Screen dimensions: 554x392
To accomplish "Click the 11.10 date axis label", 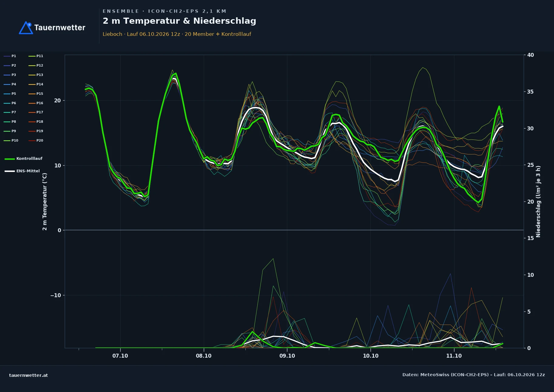I will tap(454, 356).
